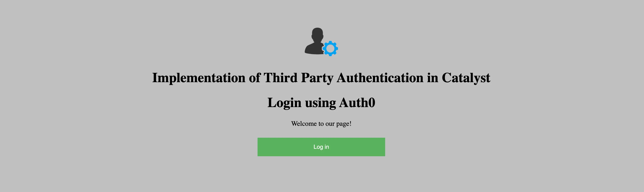
Task: Click the 'Welcome to our page!' text
Action: [321, 124]
